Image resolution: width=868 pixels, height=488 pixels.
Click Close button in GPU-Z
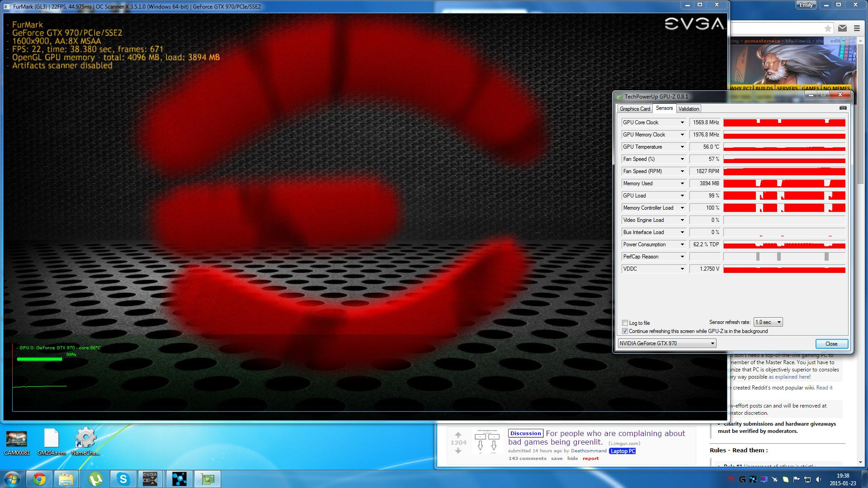(831, 344)
